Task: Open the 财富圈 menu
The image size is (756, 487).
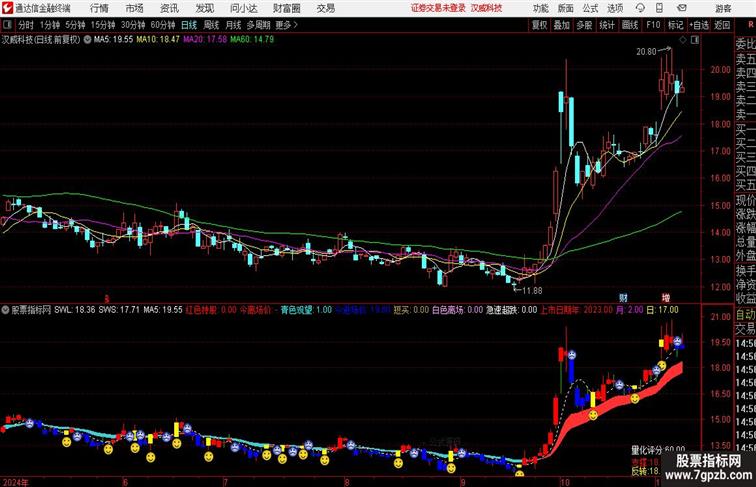Action: [286, 8]
